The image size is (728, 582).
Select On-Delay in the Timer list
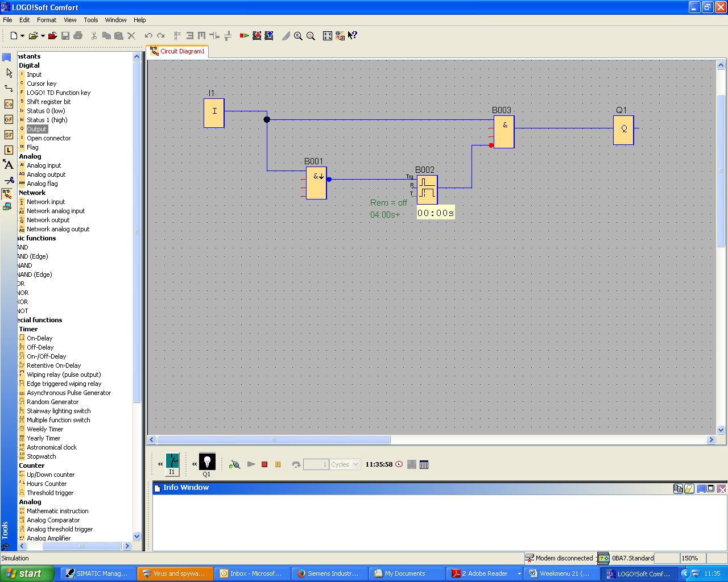coord(39,338)
